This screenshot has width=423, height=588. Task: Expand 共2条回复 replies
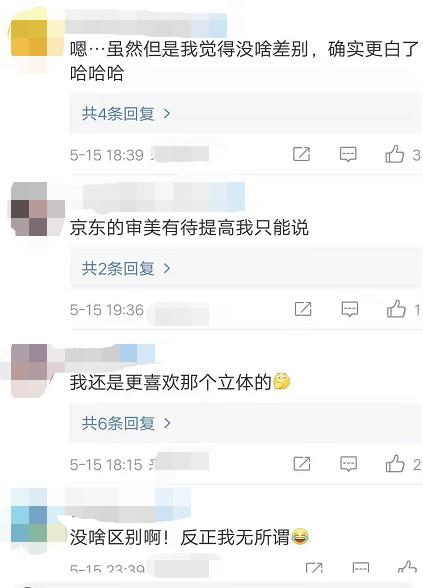(126, 268)
